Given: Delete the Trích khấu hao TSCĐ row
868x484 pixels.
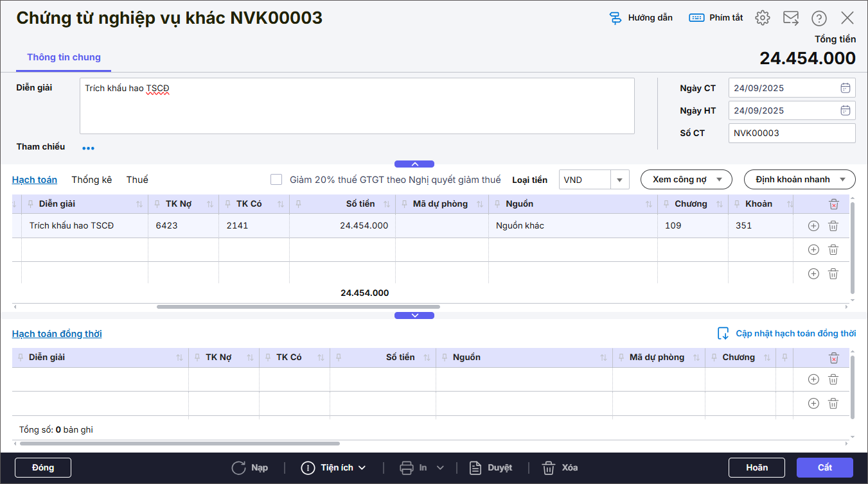Looking at the screenshot, I should [833, 226].
